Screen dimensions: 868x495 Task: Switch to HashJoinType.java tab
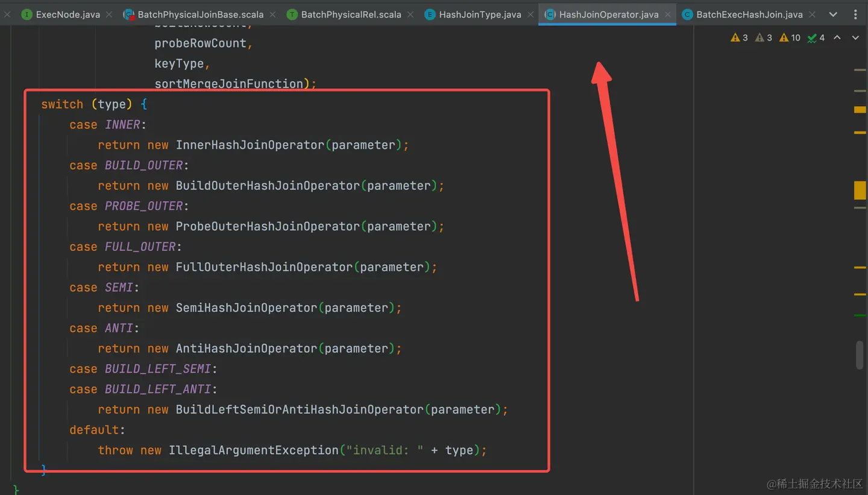pyautogui.click(x=480, y=14)
